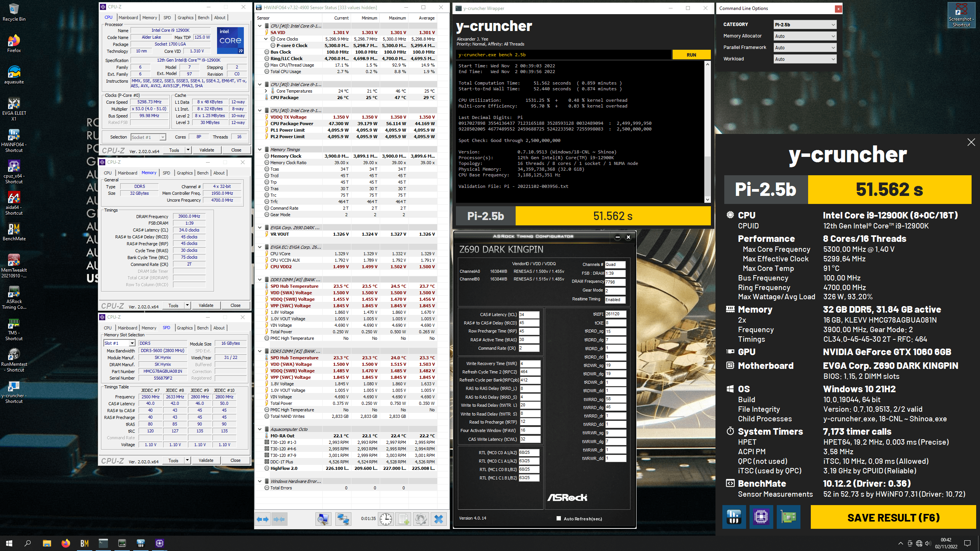980x551 pixels.
Task: Open Memory Allocator dropdown
Action: tap(805, 36)
